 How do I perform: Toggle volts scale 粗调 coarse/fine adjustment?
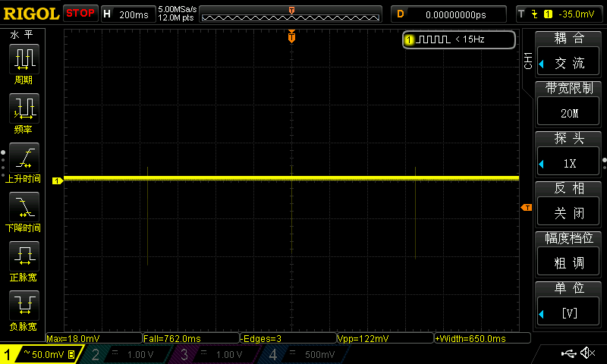[568, 262]
